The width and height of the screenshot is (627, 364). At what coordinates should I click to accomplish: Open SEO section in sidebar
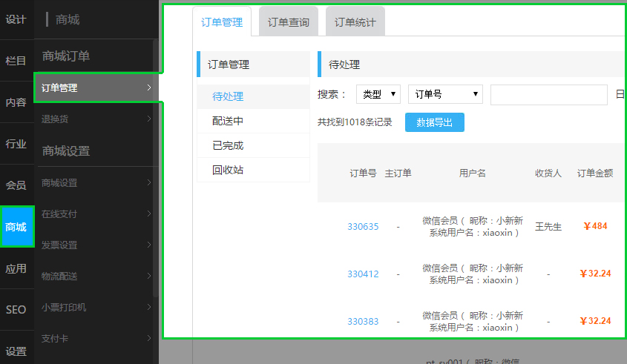click(x=16, y=310)
